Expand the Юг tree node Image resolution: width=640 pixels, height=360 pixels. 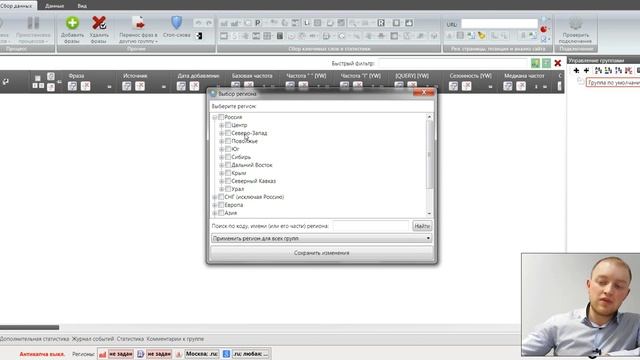(222, 149)
